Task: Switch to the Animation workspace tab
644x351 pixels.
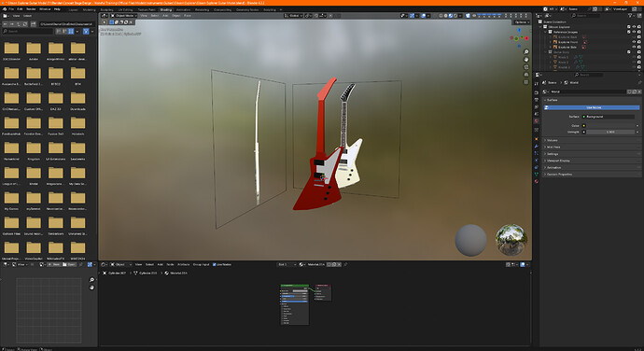Action: coord(183,9)
